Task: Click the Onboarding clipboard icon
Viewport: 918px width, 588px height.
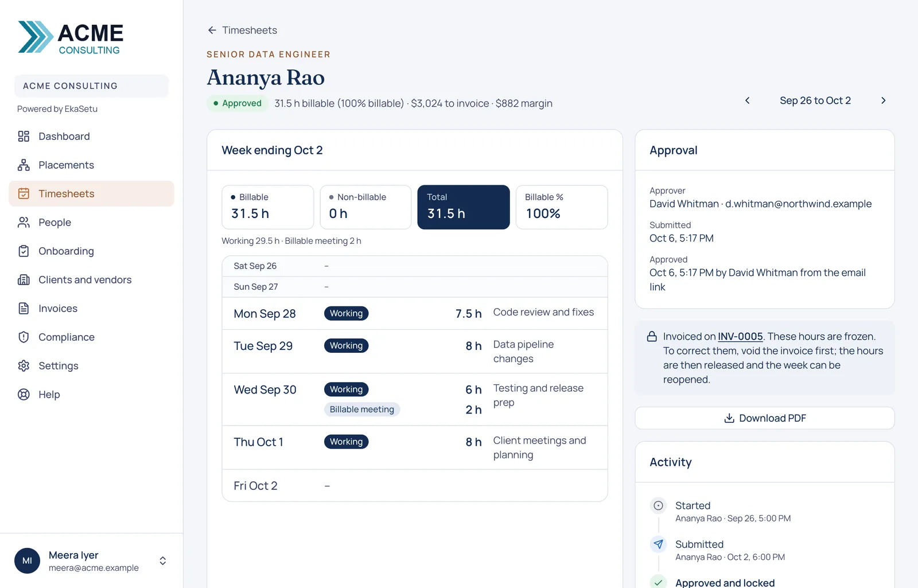Action: [24, 251]
